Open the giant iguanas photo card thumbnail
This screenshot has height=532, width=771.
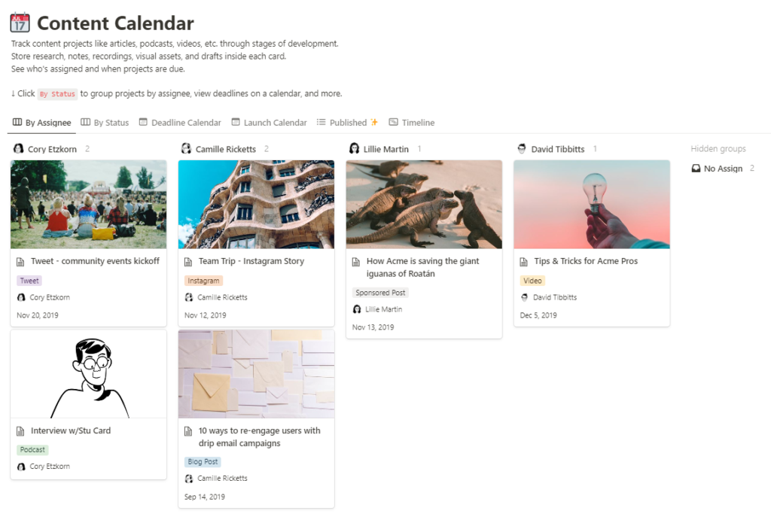[x=424, y=205]
